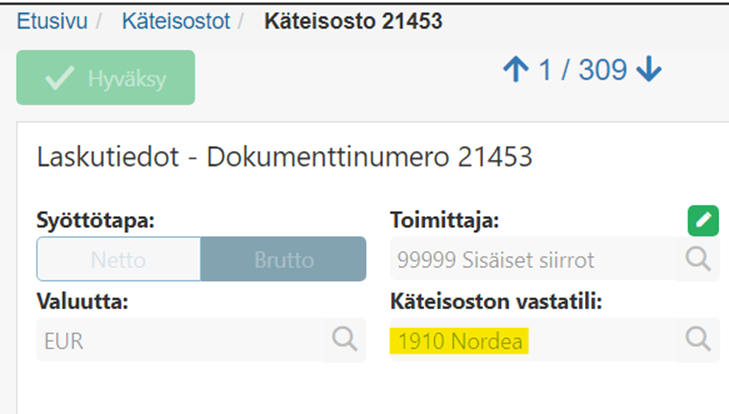This screenshot has width=729, height=414.
Task: Click the highlighted 1910 Nordea field
Action: click(459, 341)
